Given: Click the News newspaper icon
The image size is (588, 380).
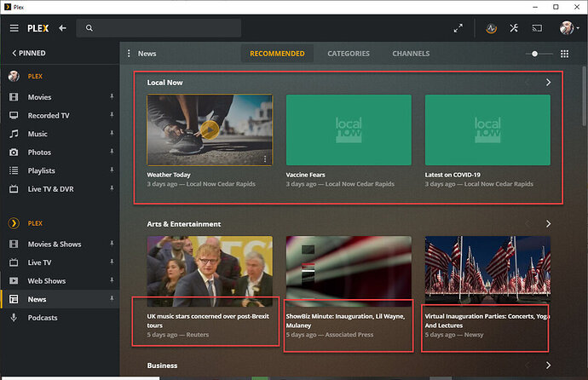Looking at the screenshot, I should (x=14, y=299).
